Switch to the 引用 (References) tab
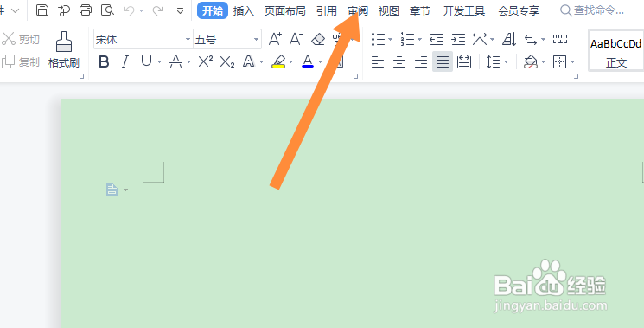Image resolution: width=644 pixels, height=328 pixels. [327, 11]
